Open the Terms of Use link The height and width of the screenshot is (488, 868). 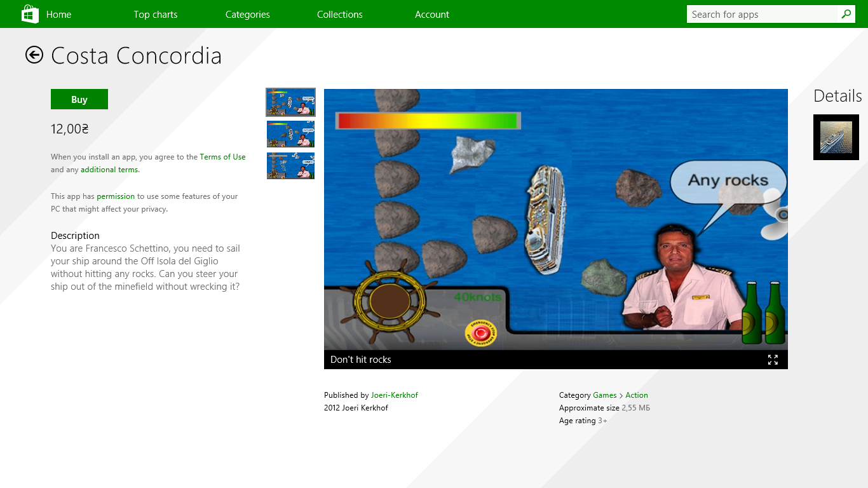click(x=222, y=157)
